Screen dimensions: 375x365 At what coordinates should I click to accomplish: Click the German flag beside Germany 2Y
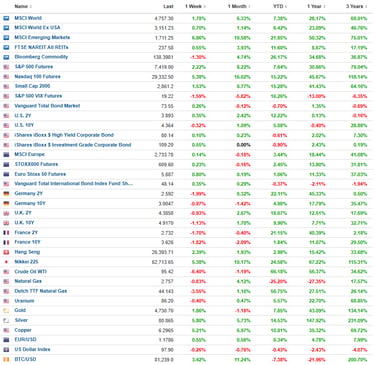(6, 194)
